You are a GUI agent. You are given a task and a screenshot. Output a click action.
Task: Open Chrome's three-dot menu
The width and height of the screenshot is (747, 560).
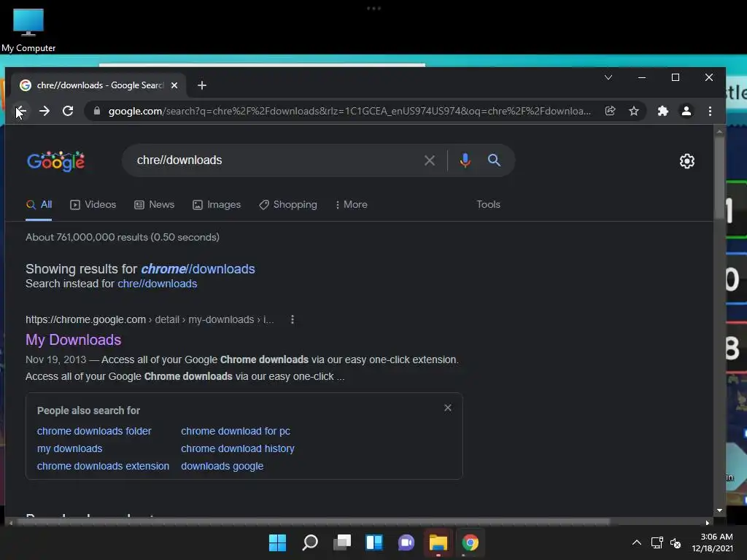point(710,111)
